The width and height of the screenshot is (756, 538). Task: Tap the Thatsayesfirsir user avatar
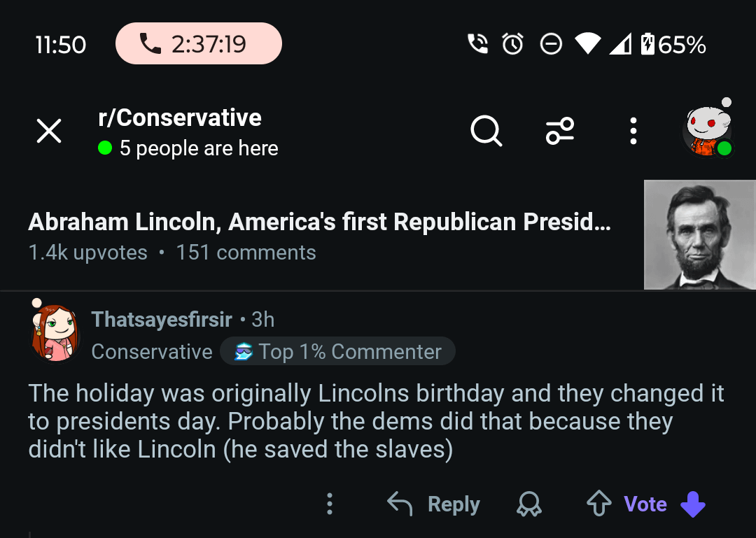click(x=54, y=334)
